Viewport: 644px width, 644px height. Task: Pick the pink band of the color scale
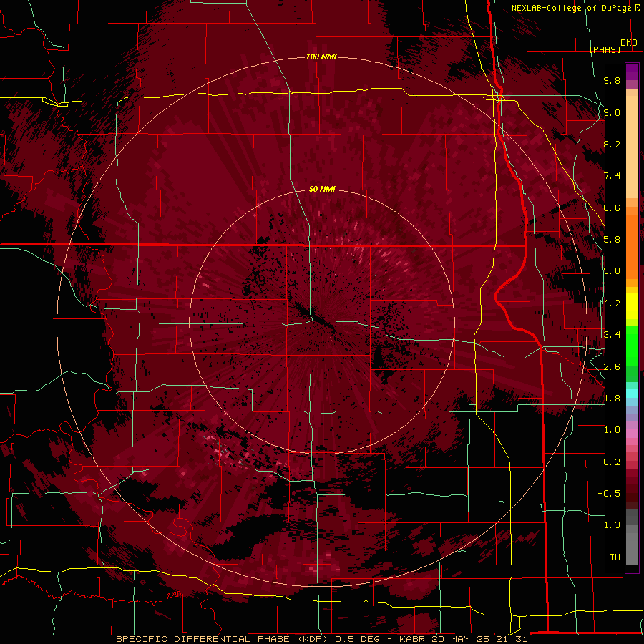[632, 434]
